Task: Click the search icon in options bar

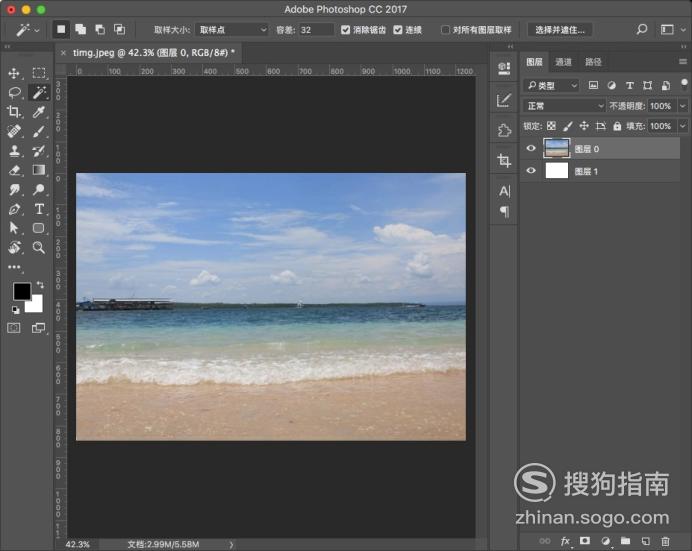Action: 642,30
